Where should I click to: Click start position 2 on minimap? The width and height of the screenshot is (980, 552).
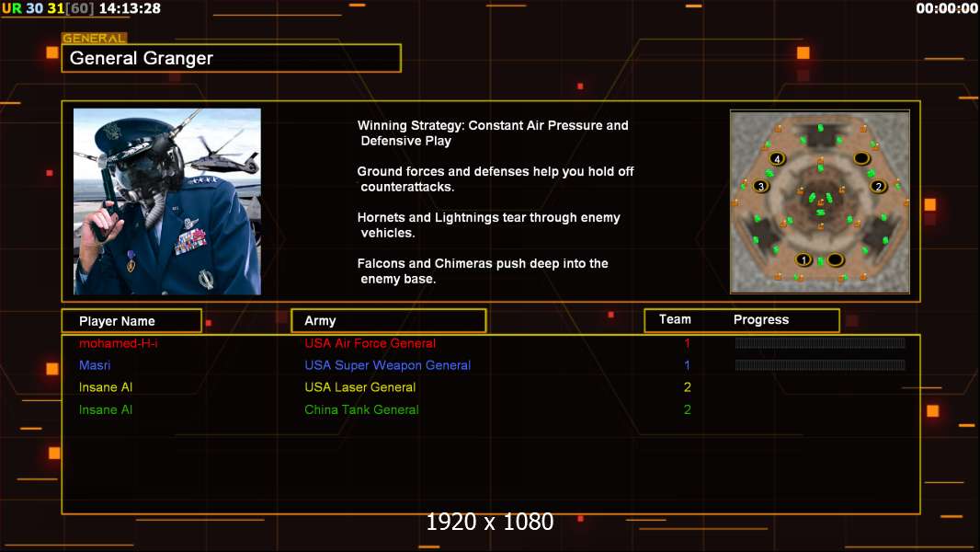click(x=878, y=186)
